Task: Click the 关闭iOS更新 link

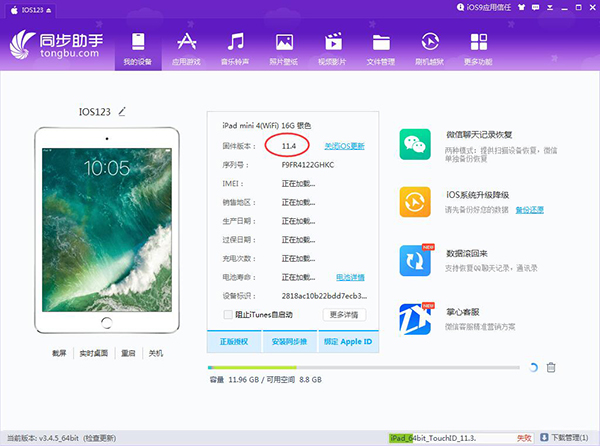Action: tap(344, 146)
